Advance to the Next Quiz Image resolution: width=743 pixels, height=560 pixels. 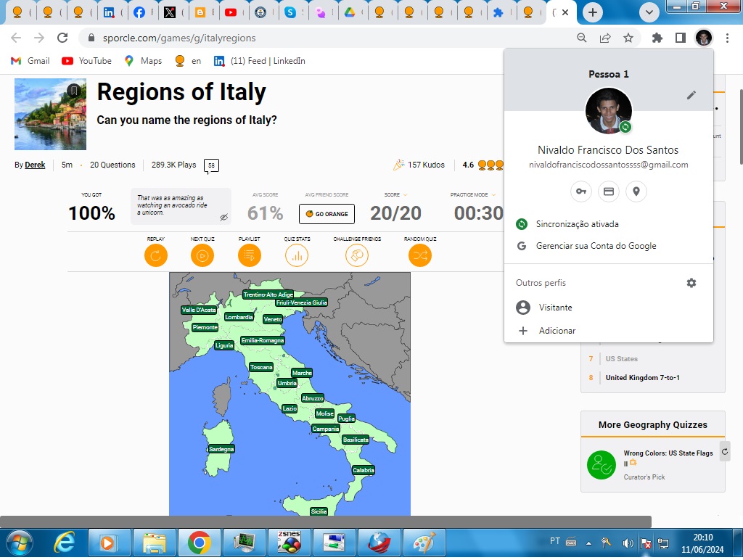coord(202,255)
